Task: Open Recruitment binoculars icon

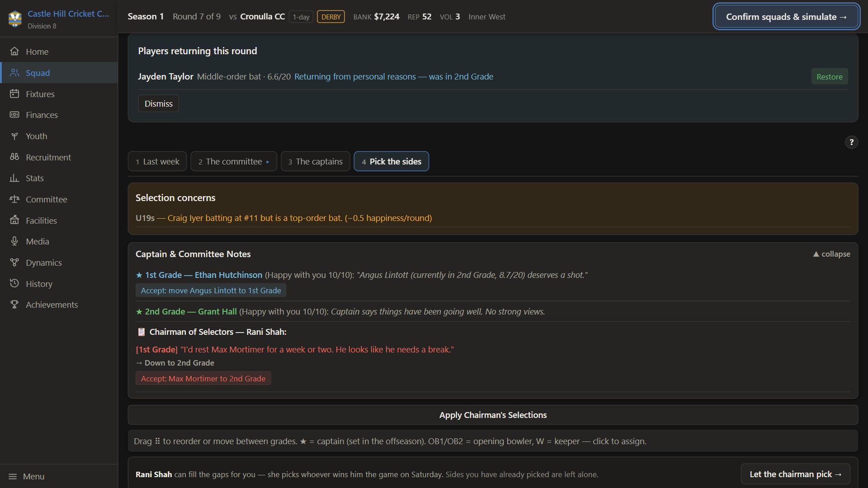Action: (x=14, y=157)
